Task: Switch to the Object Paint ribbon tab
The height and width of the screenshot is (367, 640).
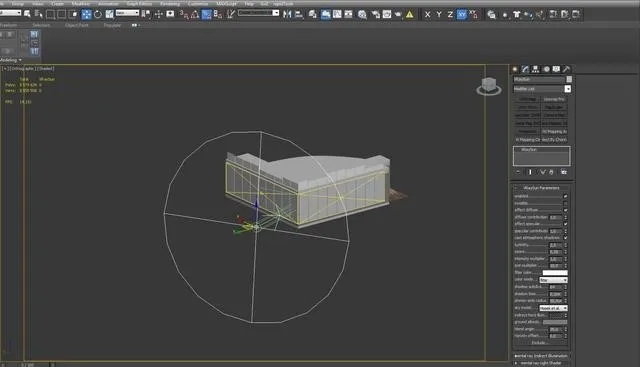Action: tap(76, 25)
